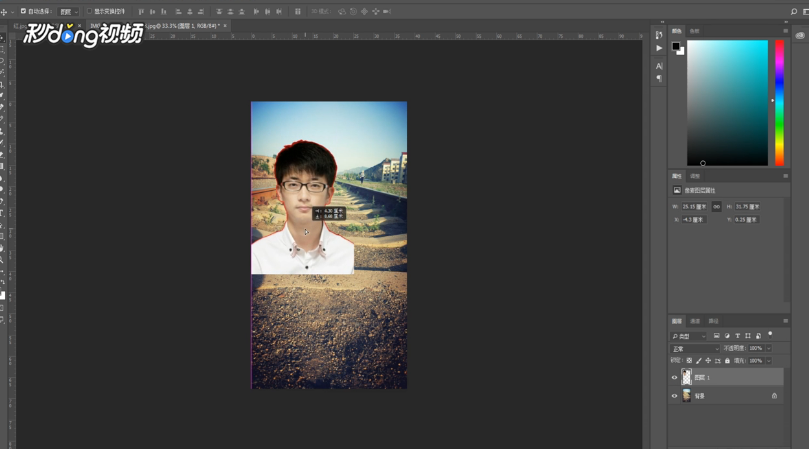Filter layers by shape layers icon

pyautogui.click(x=748, y=336)
